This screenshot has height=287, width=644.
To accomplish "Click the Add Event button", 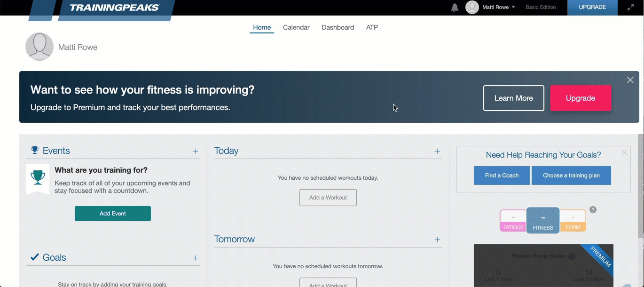I will click(113, 214).
